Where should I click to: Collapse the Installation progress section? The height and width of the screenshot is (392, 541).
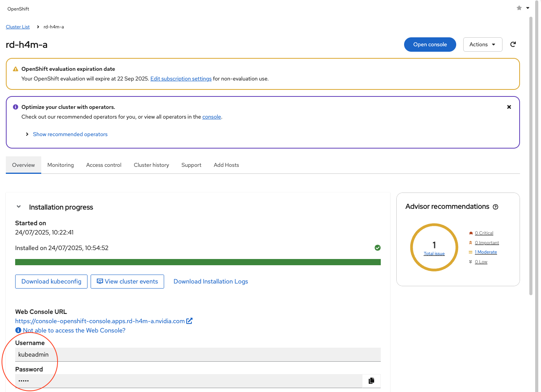pos(19,207)
